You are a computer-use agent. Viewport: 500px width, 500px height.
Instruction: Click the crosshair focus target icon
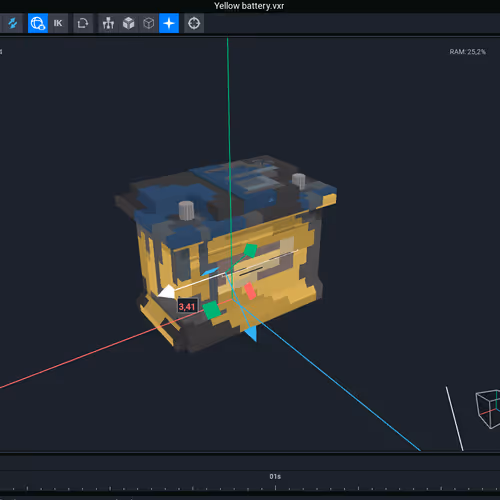[194, 23]
